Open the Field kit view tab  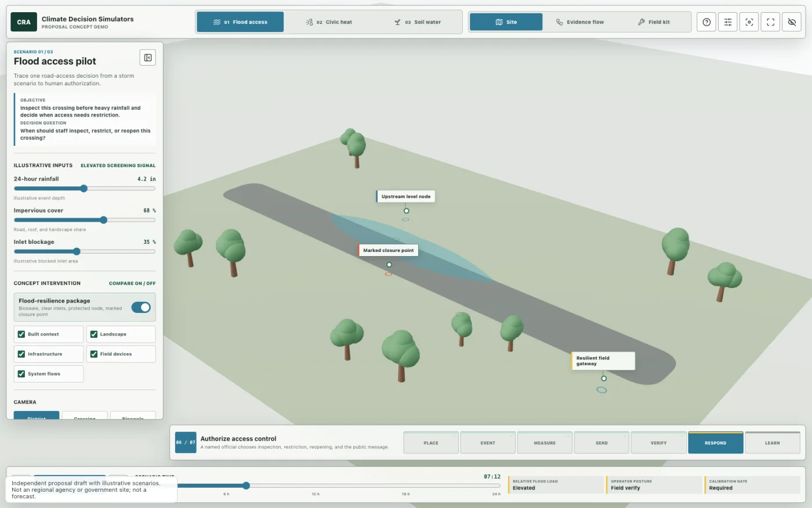pos(654,22)
